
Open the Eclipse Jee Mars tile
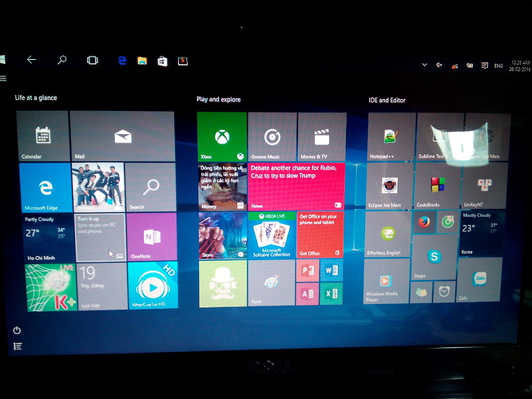[390, 186]
